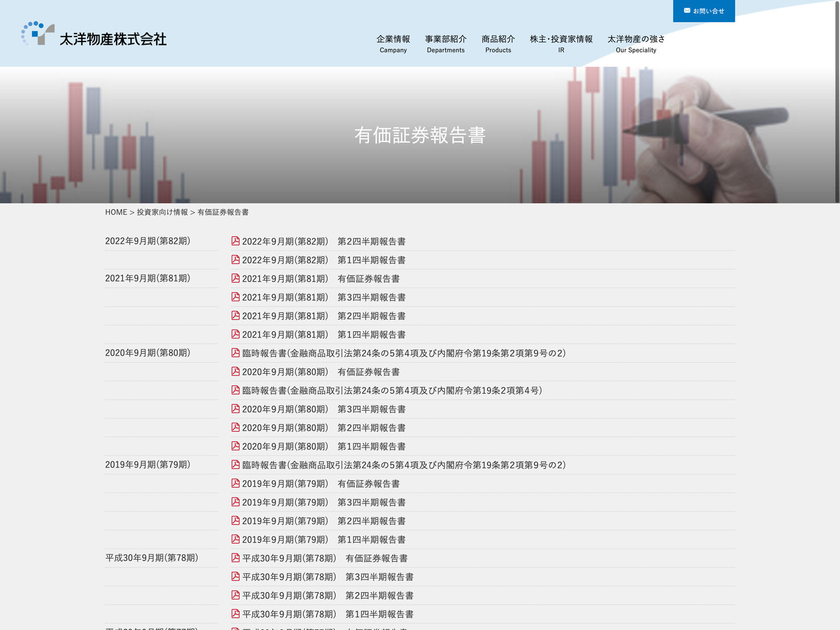The height and width of the screenshot is (630, 840).
Task: Click PDF icon for 2020年9月期 第3四半期報告書
Action: click(x=236, y=408)
